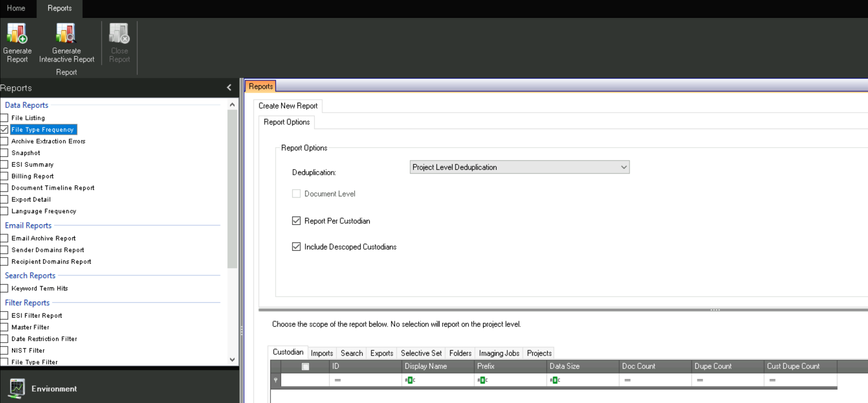The image size is (868, 403).
Task: Open the Deduplication dropdown
Action: (x=623, y=167)
